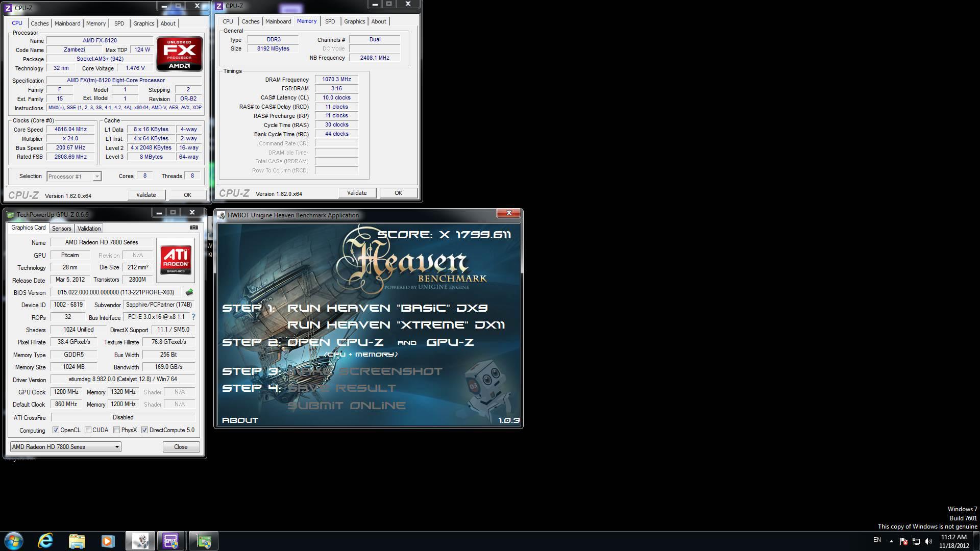The image size is (980, 551).
Task: Open the Sensors tab in GPU-Z
Action: pos(61,229)
